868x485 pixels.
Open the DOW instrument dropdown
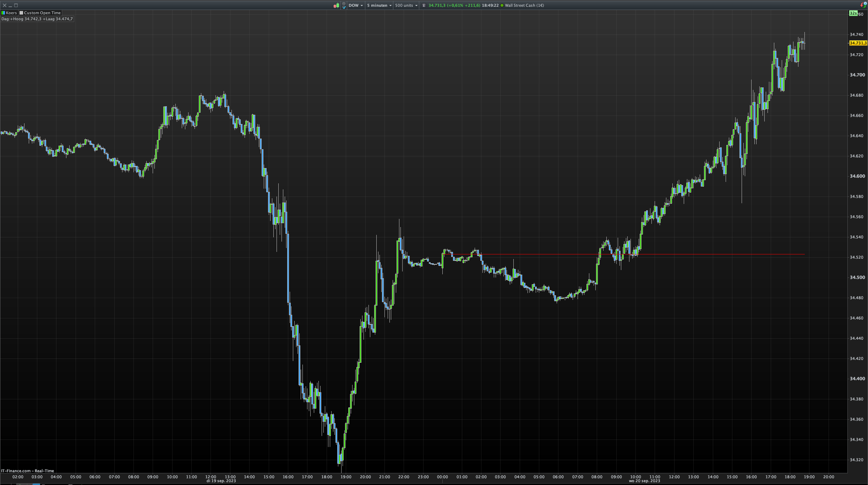coord(355,5)
